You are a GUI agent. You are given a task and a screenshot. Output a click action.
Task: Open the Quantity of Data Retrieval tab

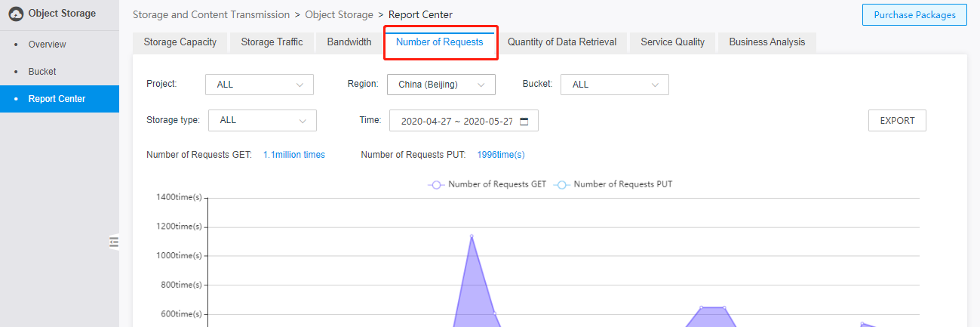click(x=562, y=42)
